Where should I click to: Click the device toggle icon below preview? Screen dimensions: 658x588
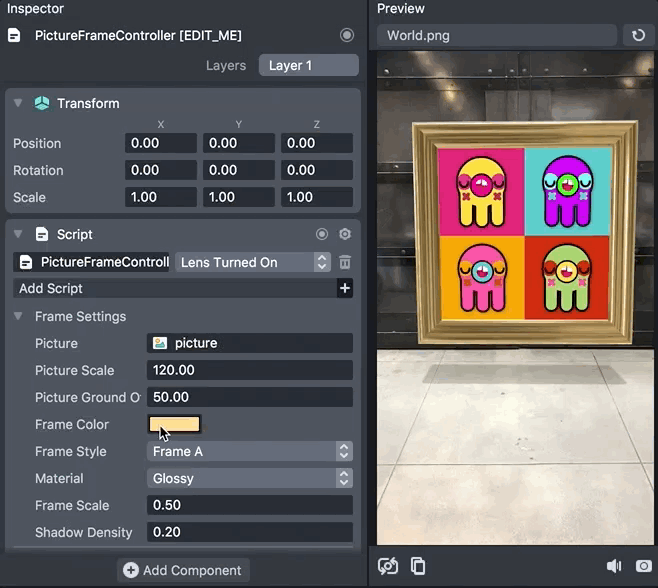pos(388,566)
